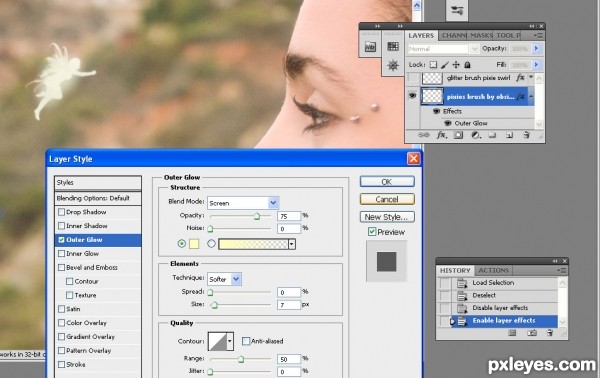Enable the Inner Shadow checkbox
Viewport: 600px width, 378px height.
pos(61,226)
